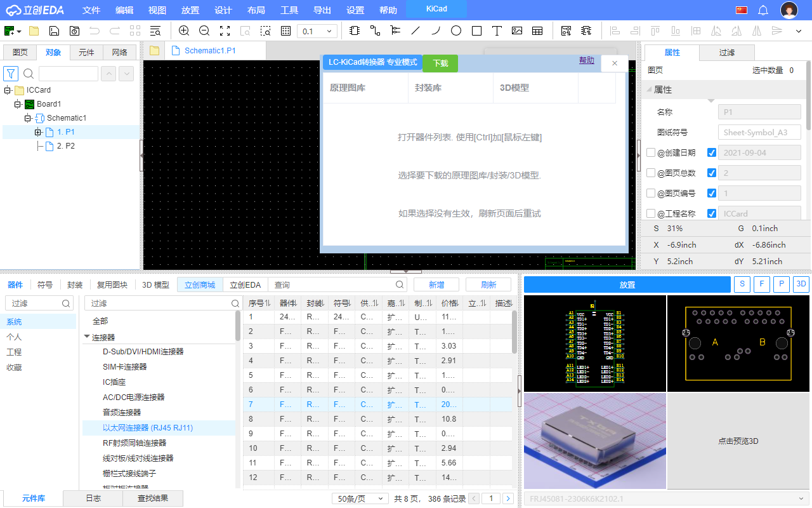
Task: Open the 帮助 link in converter dialog
Action: click(587, 60)
